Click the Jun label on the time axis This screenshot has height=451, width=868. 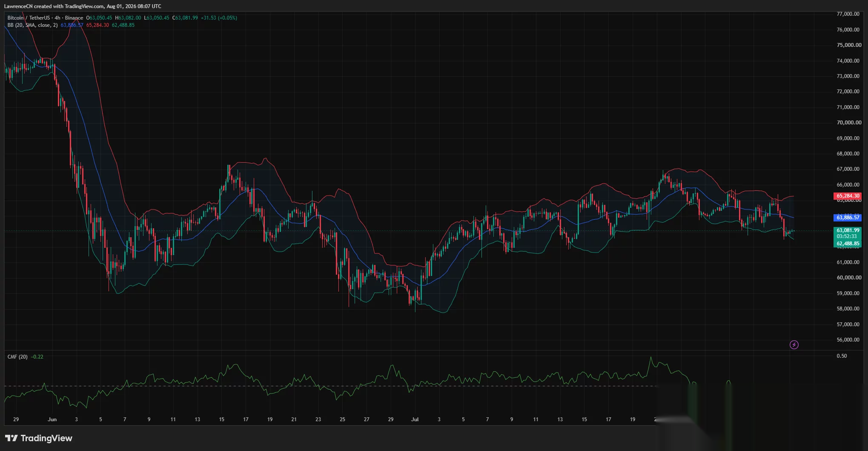[52, 419]
